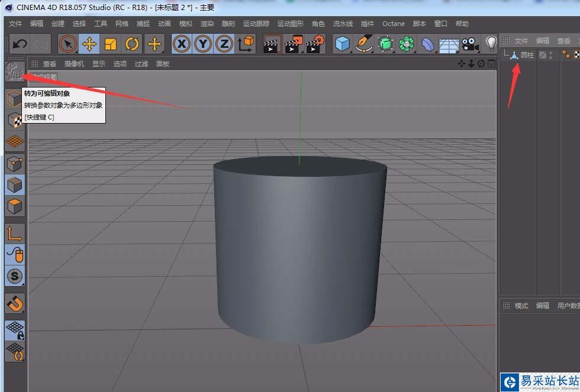
Task: Open the 渲染 menu
Action: [x=207, y=24]
